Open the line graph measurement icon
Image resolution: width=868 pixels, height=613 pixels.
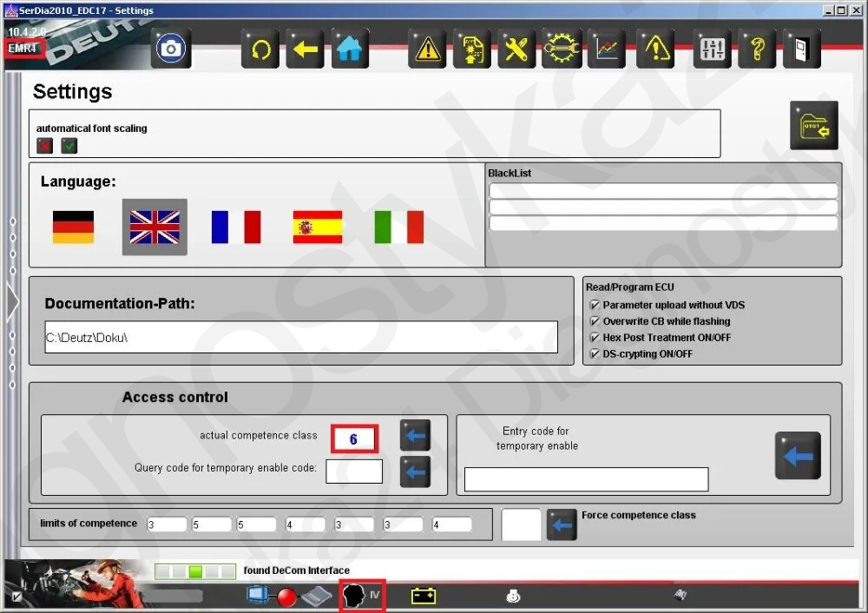point(607,49)
